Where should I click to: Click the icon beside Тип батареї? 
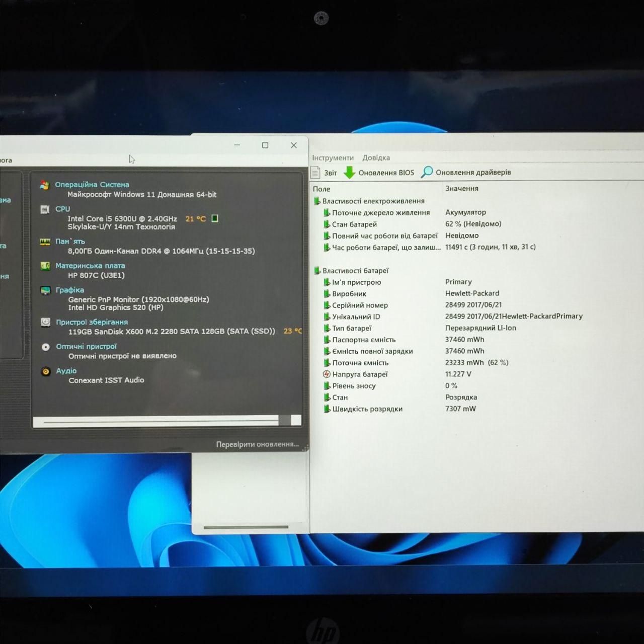tap(327, 329)
